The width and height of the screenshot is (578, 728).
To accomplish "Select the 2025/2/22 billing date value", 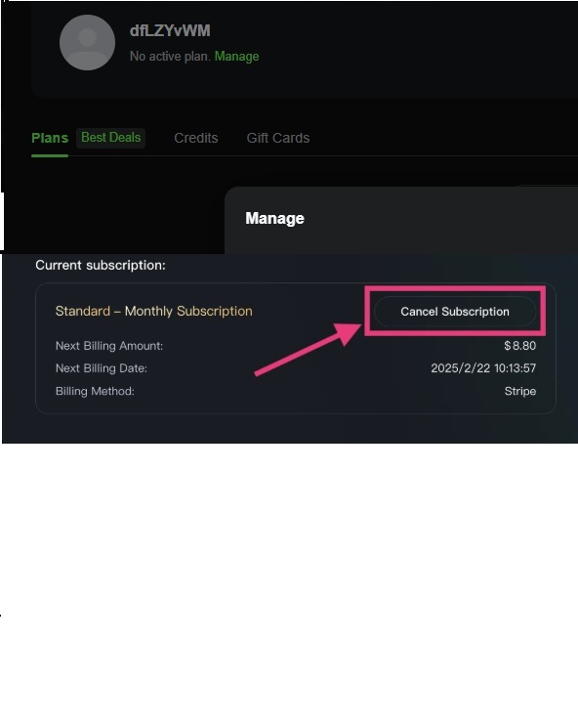I will point(483,368).
